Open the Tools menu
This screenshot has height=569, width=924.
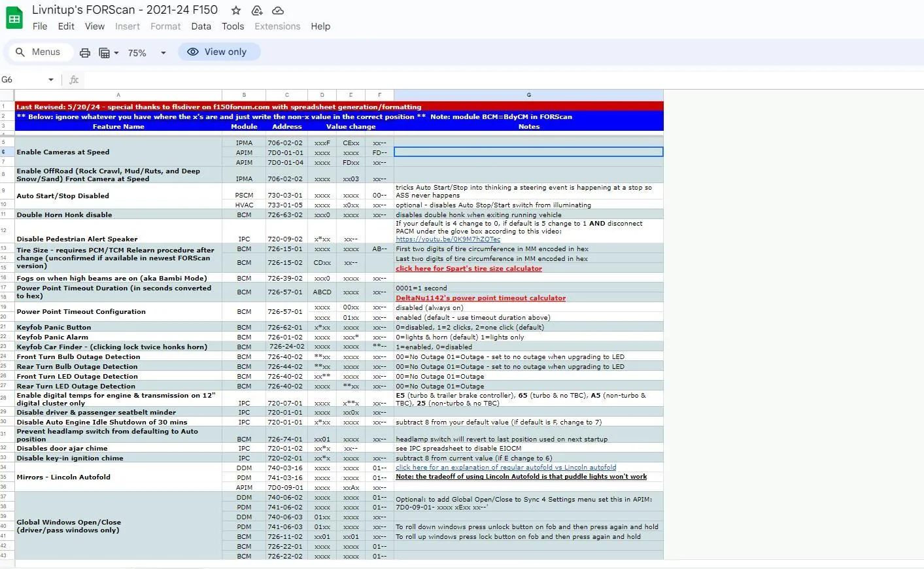(233, 26)
